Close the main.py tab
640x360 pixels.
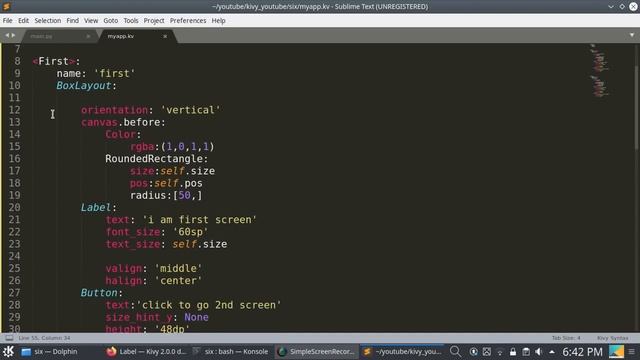(88, 36)
